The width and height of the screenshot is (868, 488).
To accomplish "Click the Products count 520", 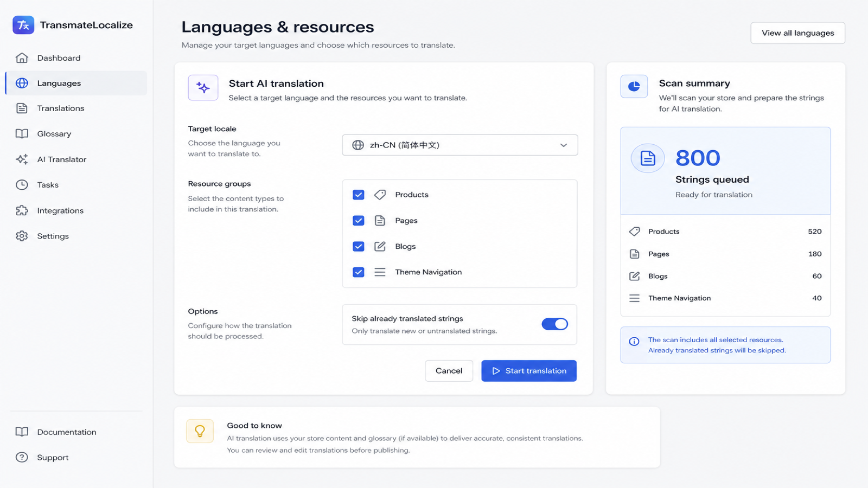I will 814,232.
